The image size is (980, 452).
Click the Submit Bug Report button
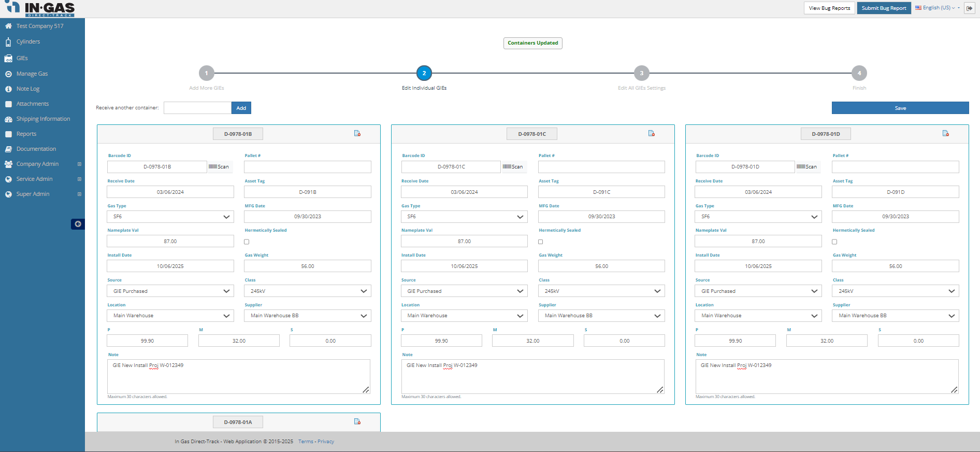(884, 8)
